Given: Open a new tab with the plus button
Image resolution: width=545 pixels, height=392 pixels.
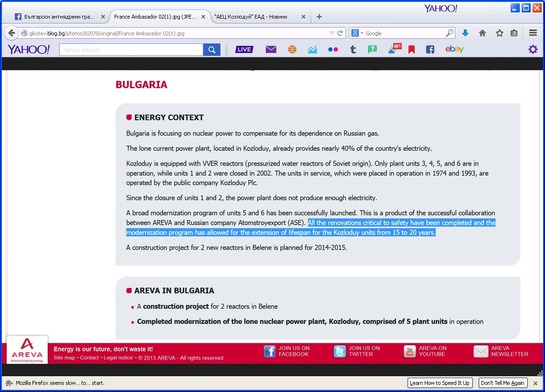Looking at the screenshot, I should click(x=319, y=17).
